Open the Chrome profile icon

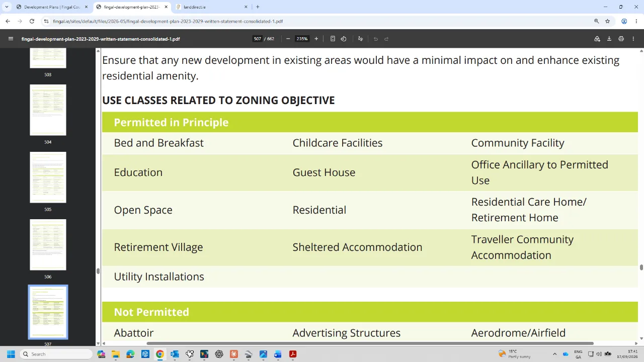624,21
